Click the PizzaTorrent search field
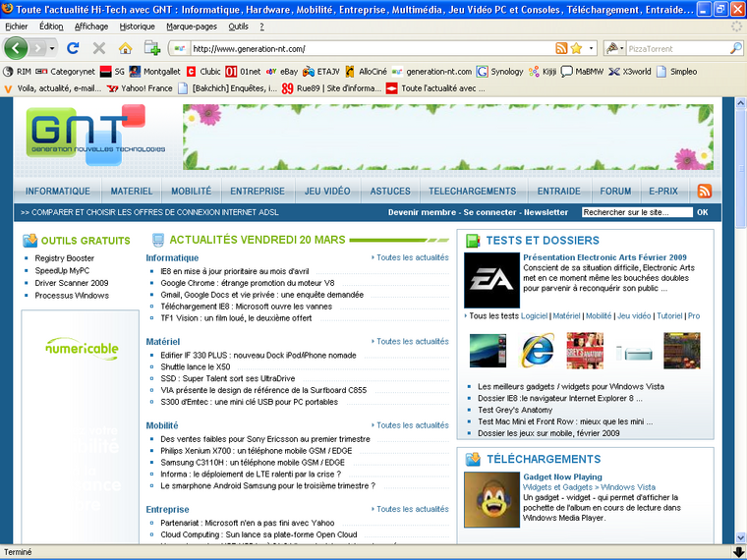747x560 pixels. click(x=677, y=48)
